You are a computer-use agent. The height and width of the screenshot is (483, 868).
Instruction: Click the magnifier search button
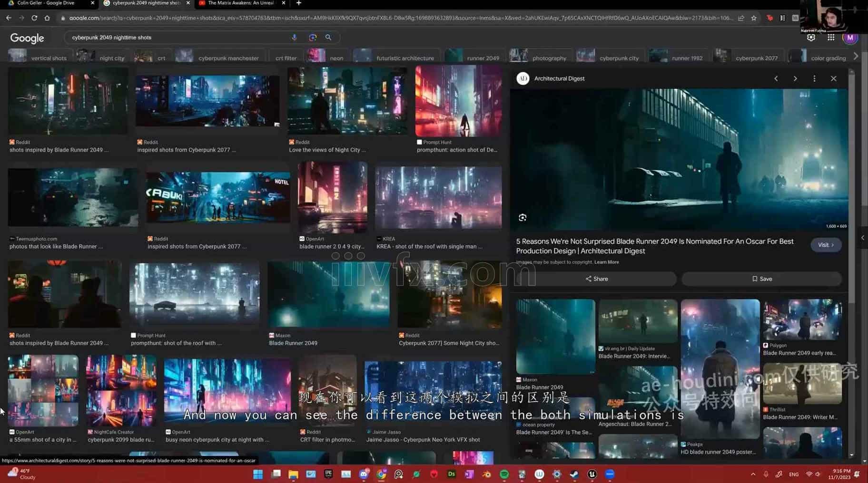coord(328,37)
